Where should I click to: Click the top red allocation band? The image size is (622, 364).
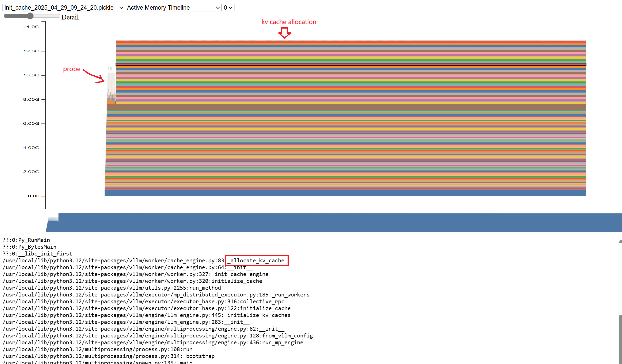351,42
